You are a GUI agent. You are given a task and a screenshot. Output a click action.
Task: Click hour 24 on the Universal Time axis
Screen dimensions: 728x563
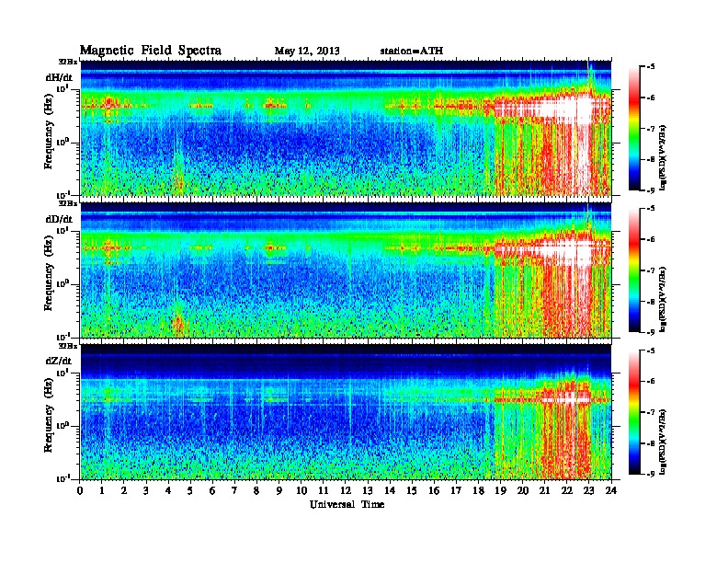click(611, 490)
